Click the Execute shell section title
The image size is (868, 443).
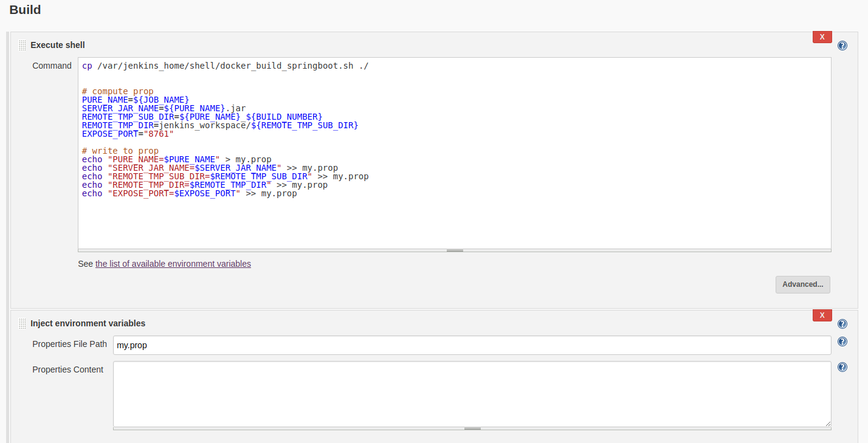coord(58,45)
